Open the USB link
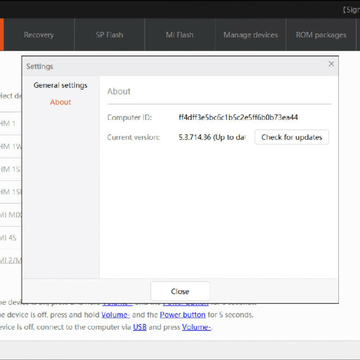Screen dimensions: 360x360 [x=140, y=327]
